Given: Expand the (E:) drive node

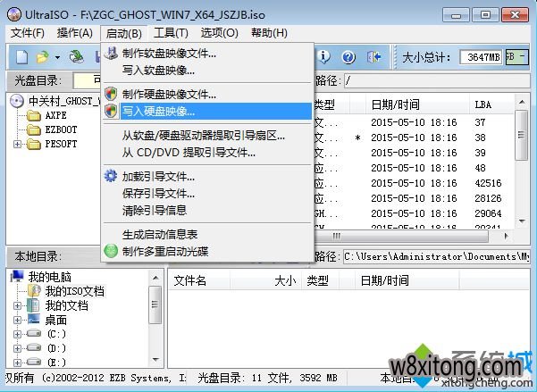Looking at the screenshot, I should (x=17, y=363).
